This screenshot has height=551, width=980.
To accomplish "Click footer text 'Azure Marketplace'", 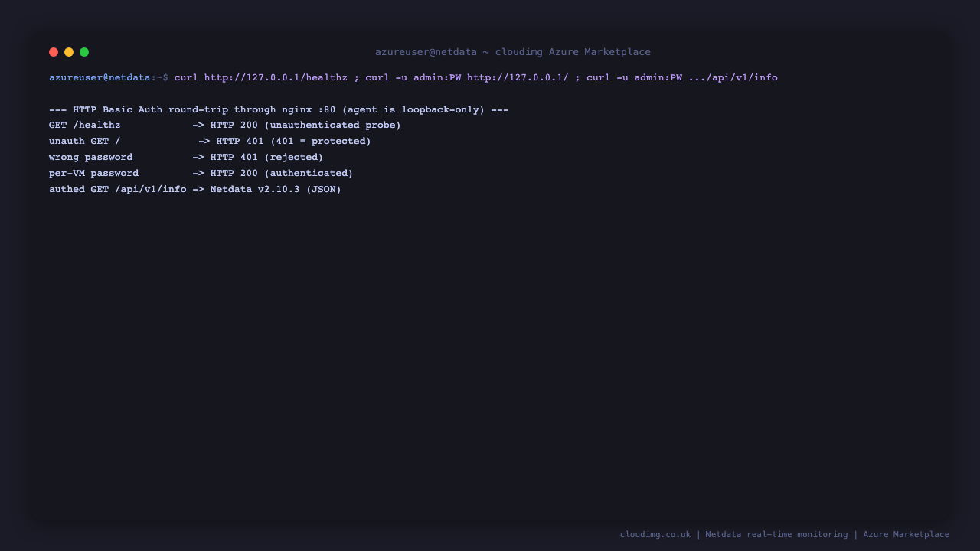I will point(906,534).
